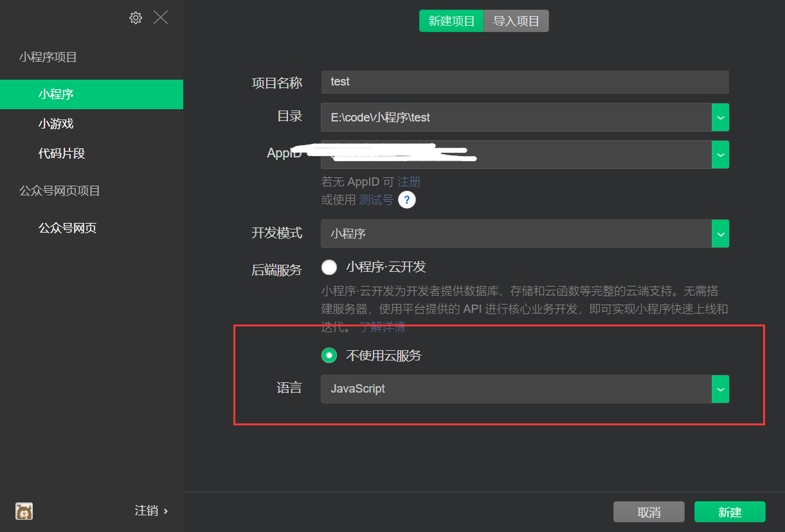Image resolution: width=785 pixels, height=532 pixels.
Task: Click the user avatar in bottom left corner
Action: pos(23,511)
